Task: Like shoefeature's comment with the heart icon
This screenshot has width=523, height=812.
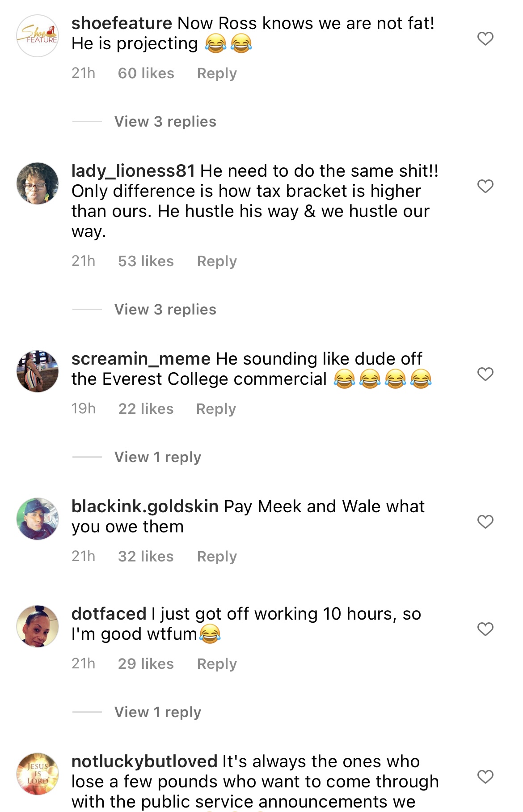Action: (485, 39)
